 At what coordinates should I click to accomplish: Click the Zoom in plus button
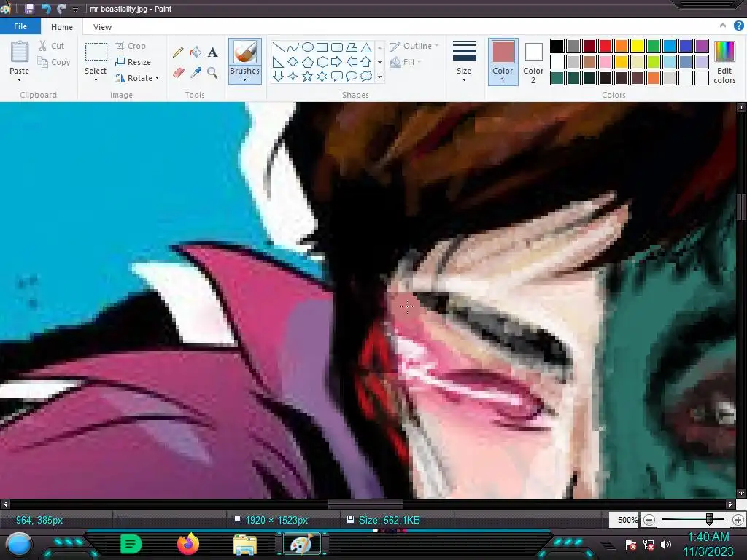point(738,520)
